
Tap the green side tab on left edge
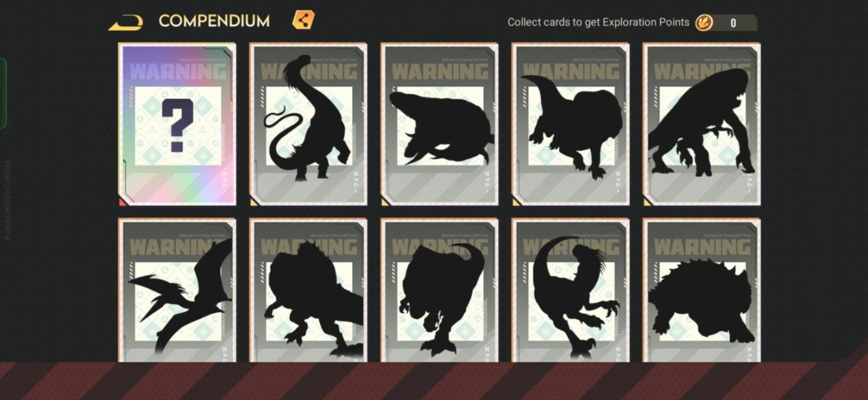coord(3,93)
